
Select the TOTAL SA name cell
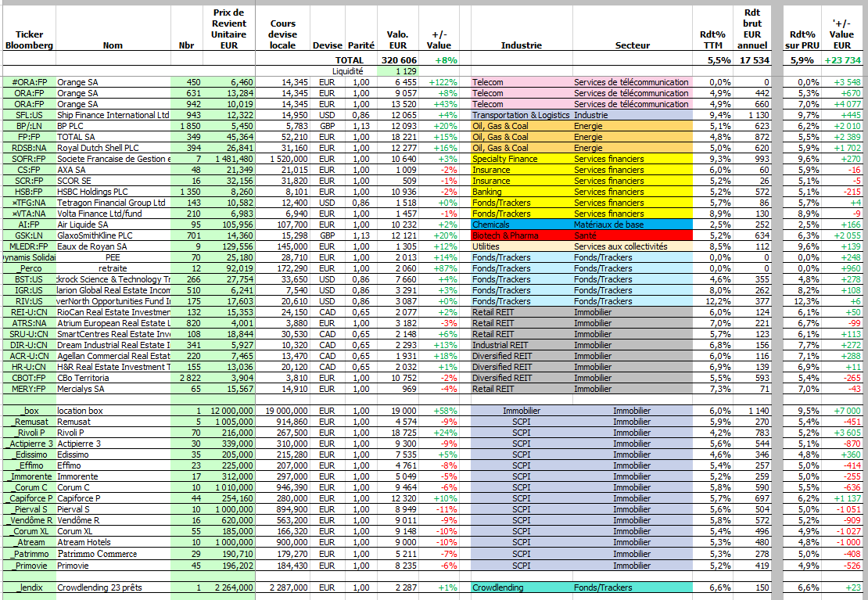click(x=113, y=137)
